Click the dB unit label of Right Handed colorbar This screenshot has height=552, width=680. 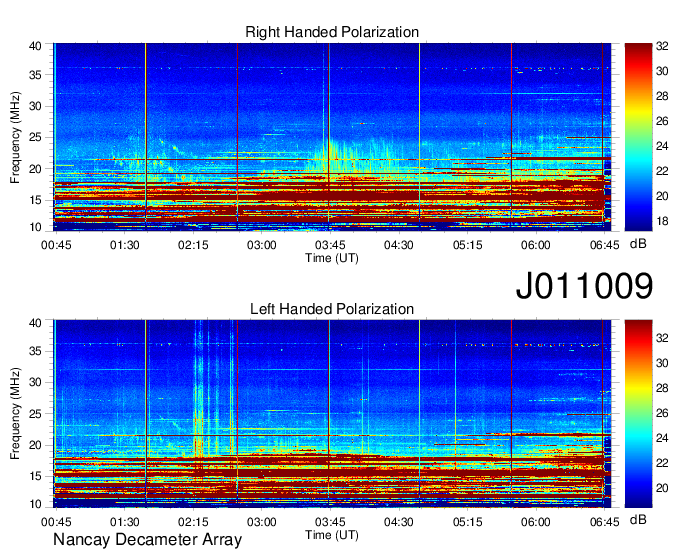click(638, 244)
